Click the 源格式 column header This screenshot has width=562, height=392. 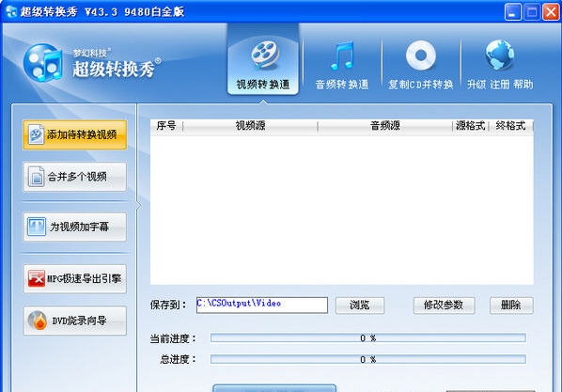coord(471,126)
